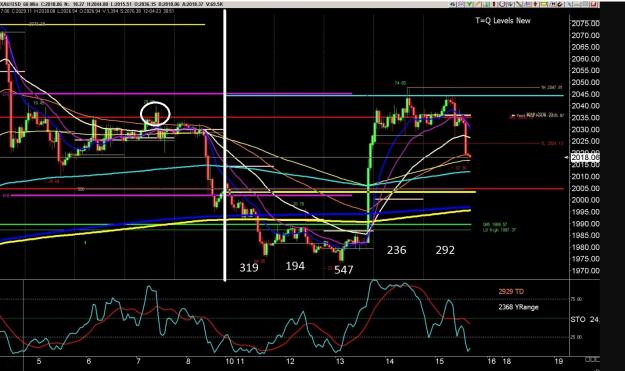This screenshot has height=371, width=625.
Task: Click the current price tag 2018.06
Action: click(585, 157)
